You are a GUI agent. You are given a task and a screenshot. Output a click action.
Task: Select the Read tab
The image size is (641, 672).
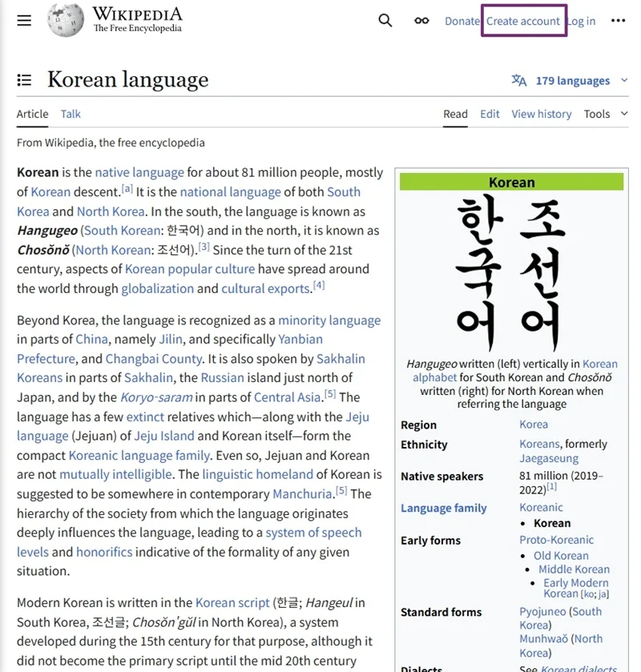click(x=455, y=114)
